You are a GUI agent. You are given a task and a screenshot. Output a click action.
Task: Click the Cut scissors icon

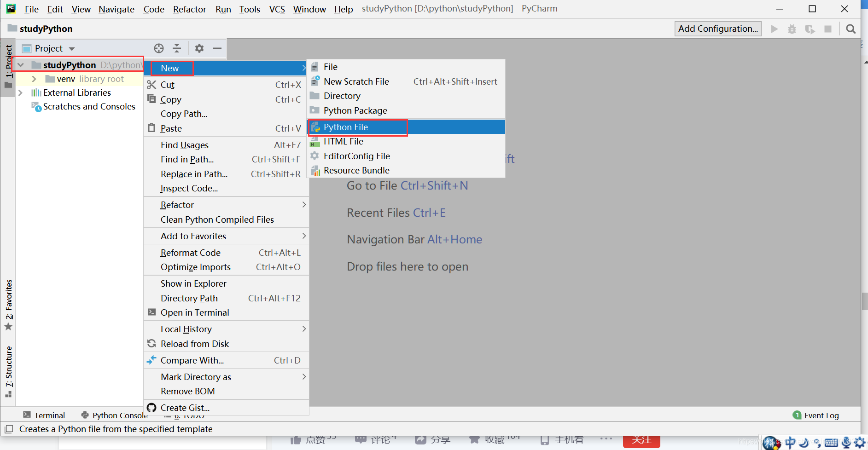click(151, 85)
